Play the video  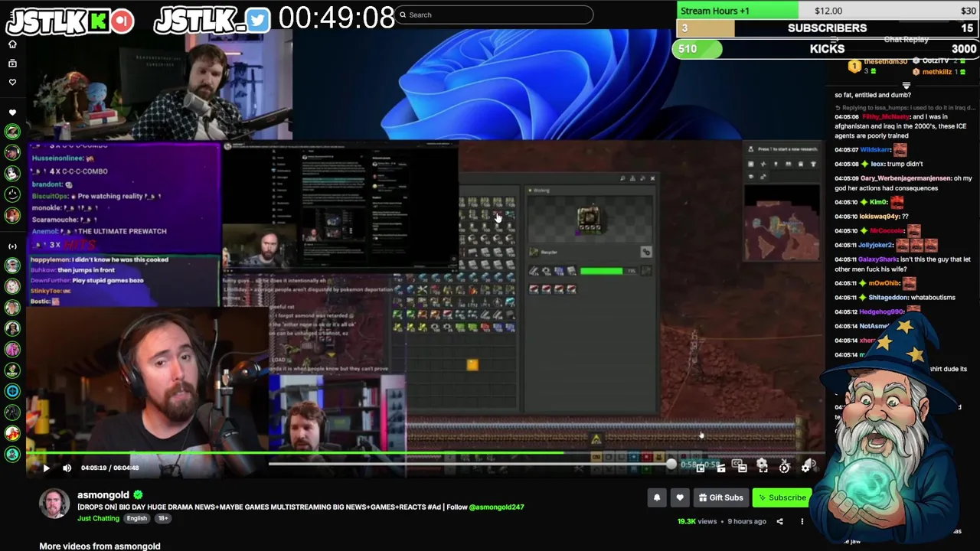(46, 468)
